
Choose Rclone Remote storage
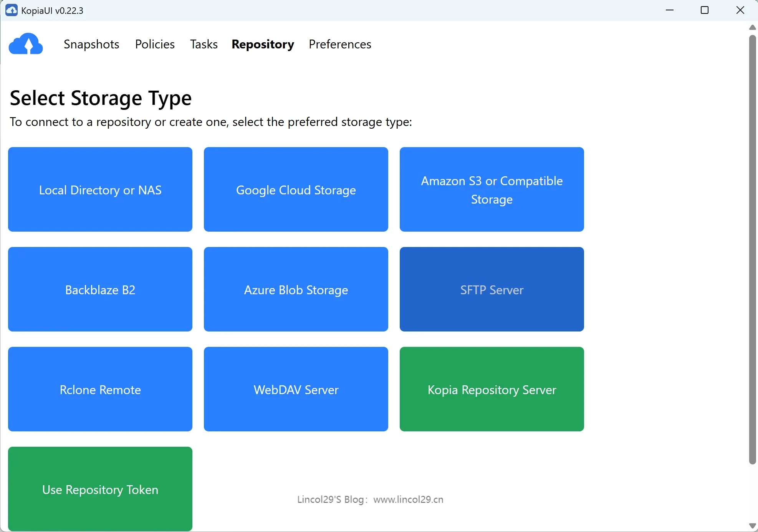coord(100,389)
